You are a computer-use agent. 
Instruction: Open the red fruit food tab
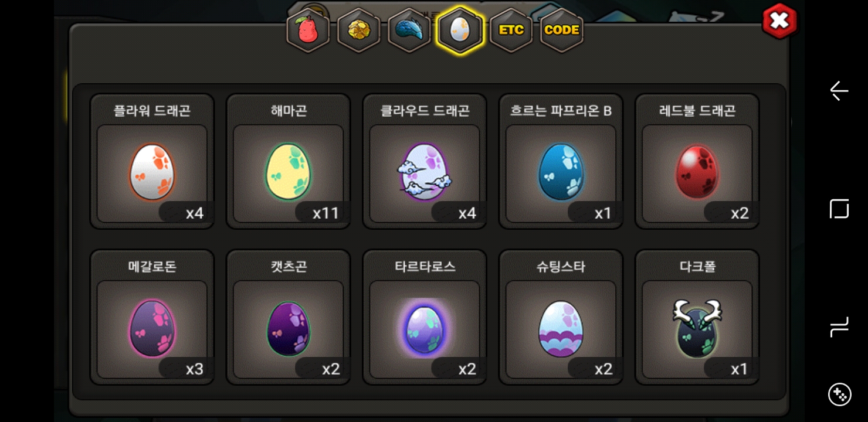pyautogui.click(x=308, y=30)
